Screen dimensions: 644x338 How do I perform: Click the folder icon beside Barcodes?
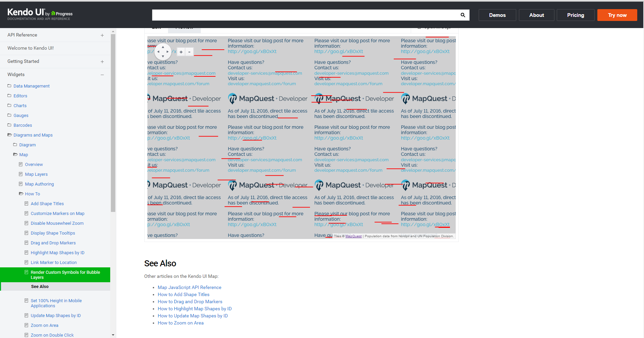[9, 125]
